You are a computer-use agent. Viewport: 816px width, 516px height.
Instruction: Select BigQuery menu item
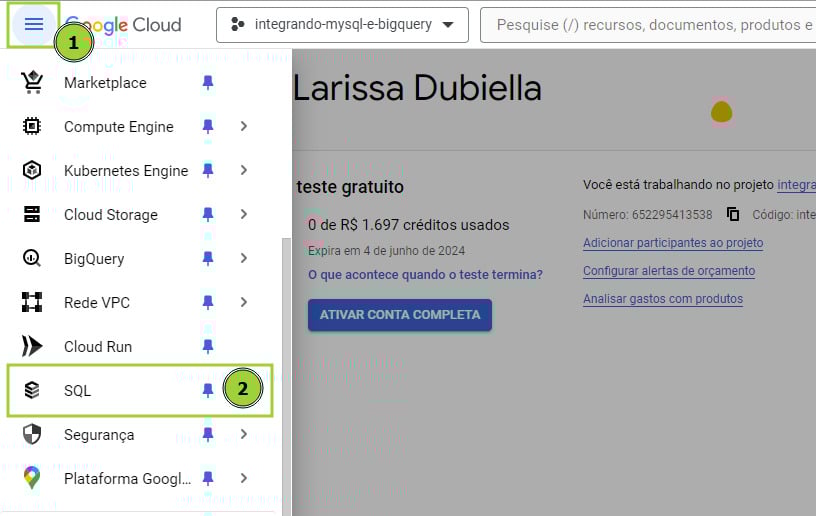pos(94,259)
